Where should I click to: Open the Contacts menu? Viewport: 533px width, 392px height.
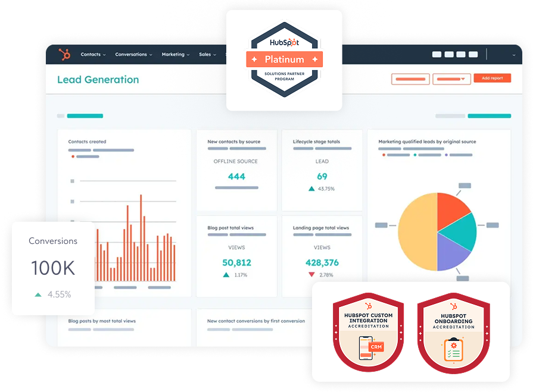(93, 55)
